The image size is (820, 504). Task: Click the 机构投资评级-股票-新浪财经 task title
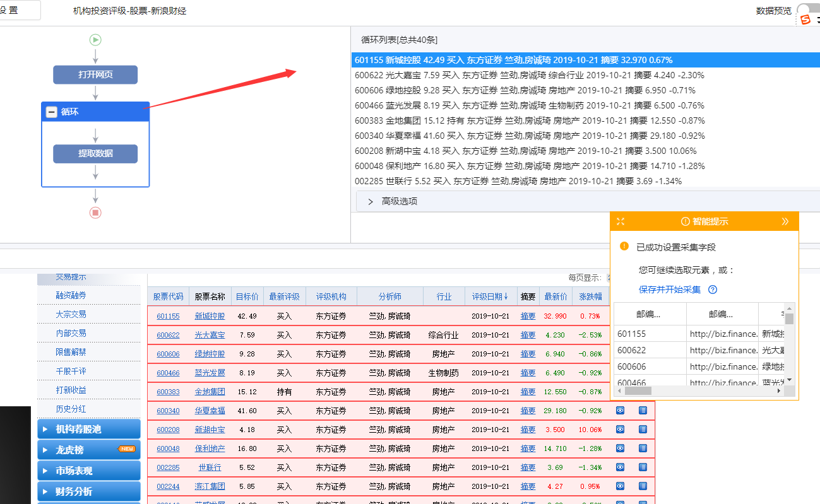130,11
